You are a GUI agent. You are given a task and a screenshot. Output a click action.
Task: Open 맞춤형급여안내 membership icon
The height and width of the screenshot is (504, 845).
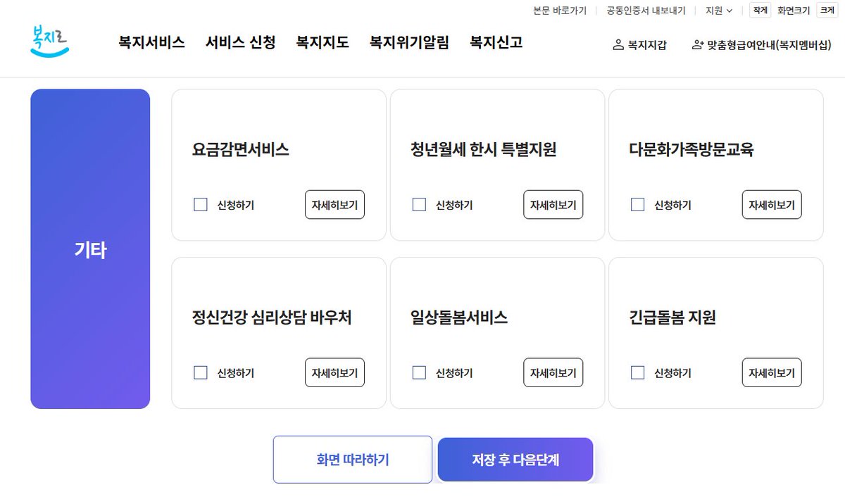click(x=698, y=45)
